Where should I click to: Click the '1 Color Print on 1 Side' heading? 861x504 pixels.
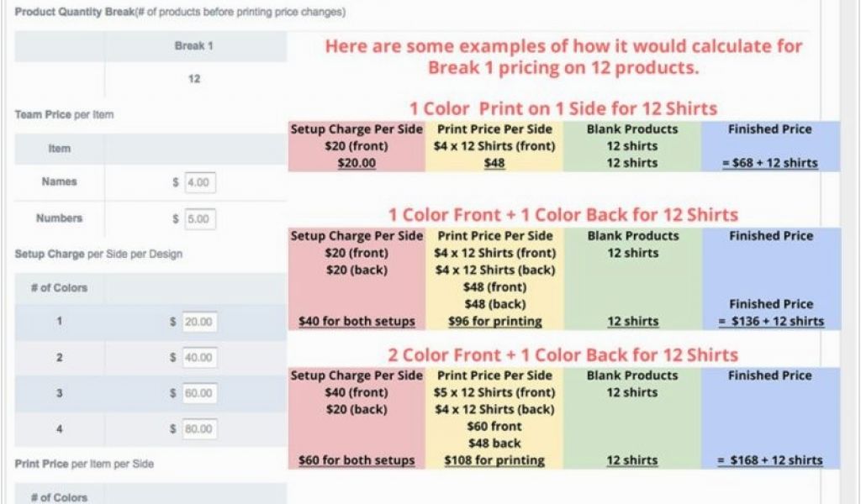[563, 108]
